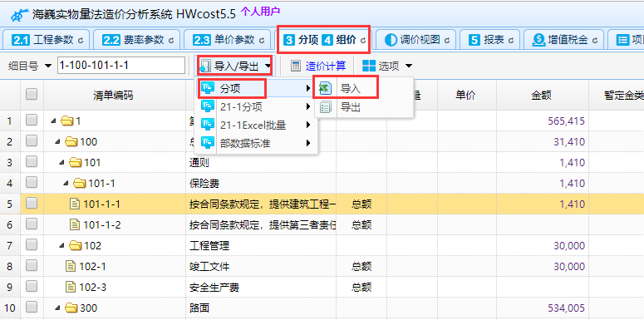Viewport: 644px width, 320px height.
Task: Click the icon beside 部数据标准 menu entry
Action: click(209, 143)
